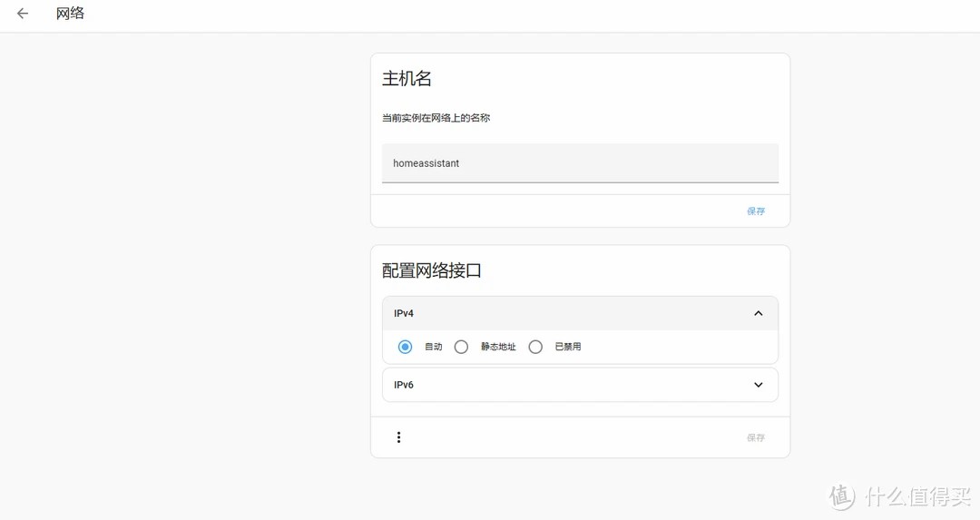Screen dimensions: 980x520
Task: Click the IPv6 header label
Action: (404, 385)
